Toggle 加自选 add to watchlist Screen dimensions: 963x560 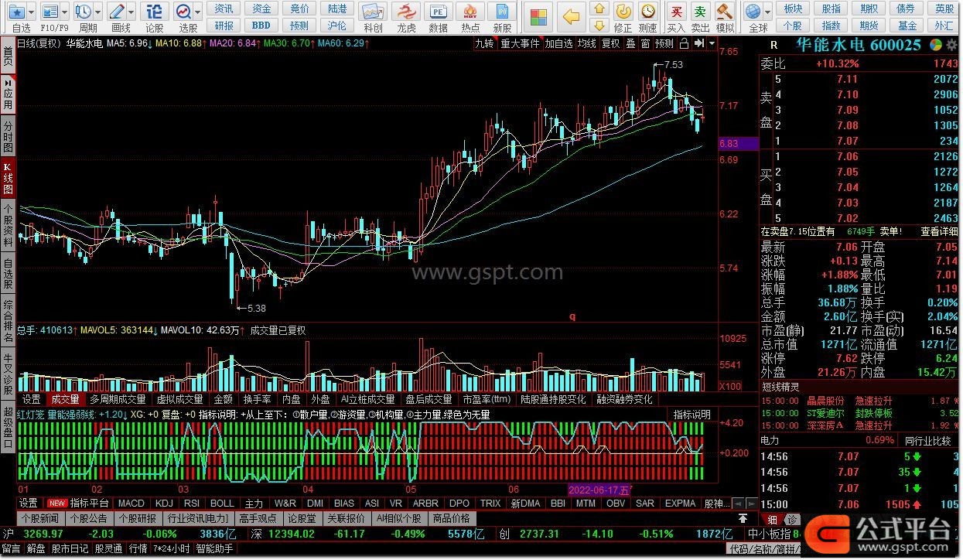tap(558, 44)
